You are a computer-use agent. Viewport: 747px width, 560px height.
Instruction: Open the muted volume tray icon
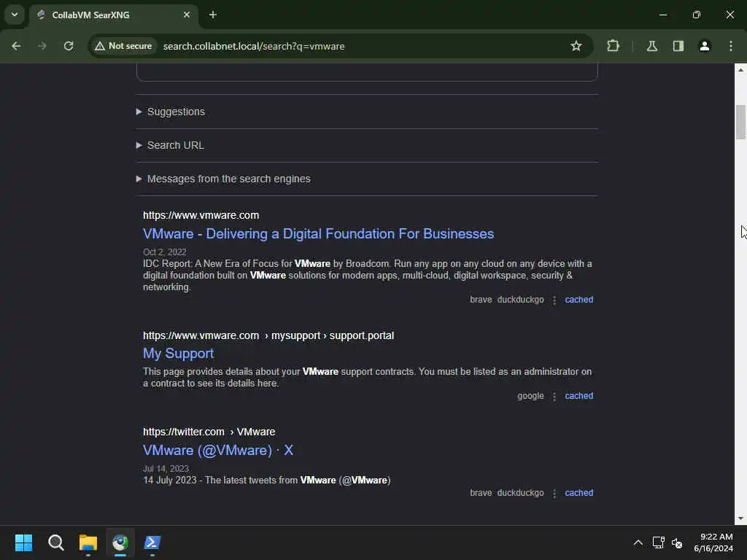(677, 542)
